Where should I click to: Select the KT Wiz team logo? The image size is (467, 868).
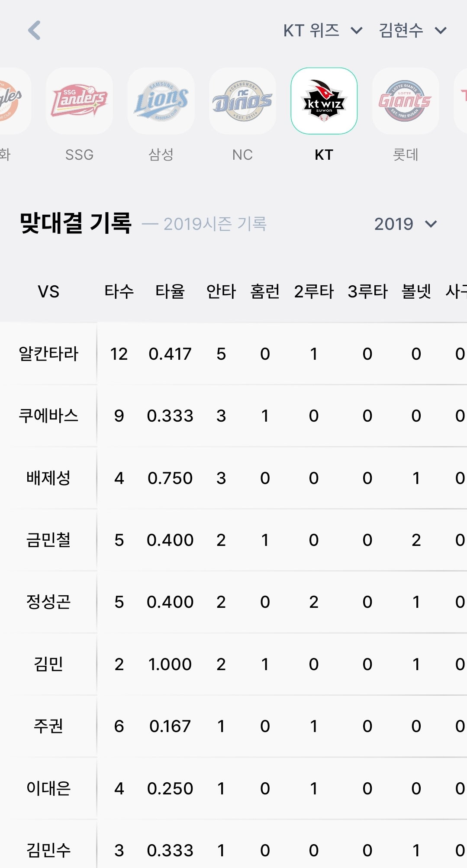(324, 101)
